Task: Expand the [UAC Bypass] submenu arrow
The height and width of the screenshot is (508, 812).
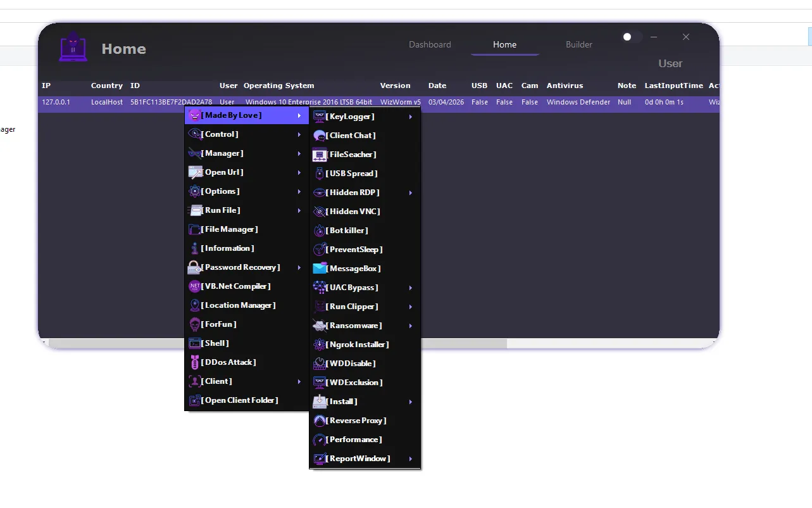Action: click(x=410, y=287)
